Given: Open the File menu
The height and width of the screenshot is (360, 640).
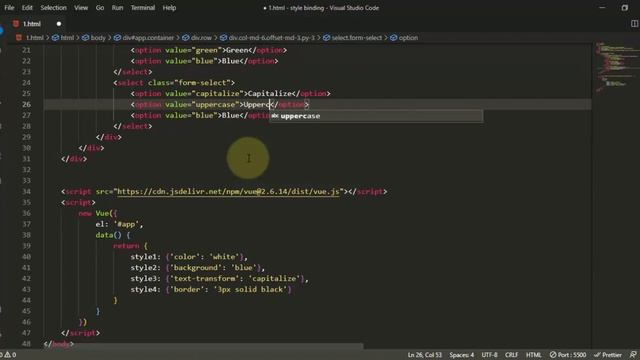Looking at the screenshot, I should (x=9, y=8).
